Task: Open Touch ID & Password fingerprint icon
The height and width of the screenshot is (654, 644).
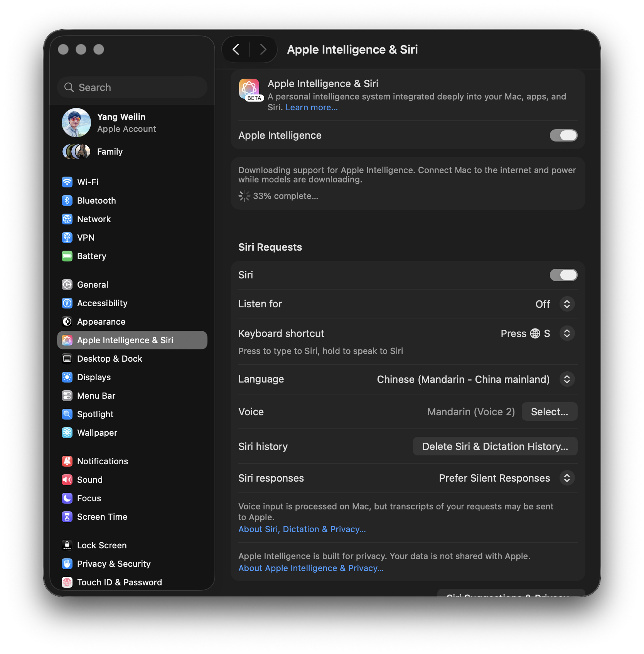Action: click(x=67, y=582)
